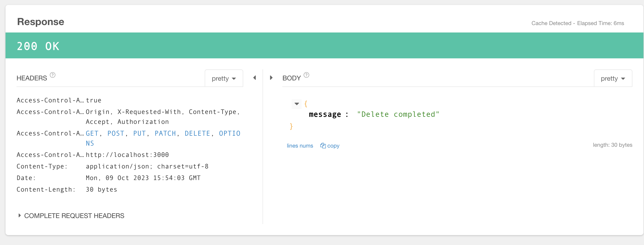Image resolution: width=644 pixels, height=245 pixels.
Task: Collapse body panel with right arrow
Action: point(271,78)
